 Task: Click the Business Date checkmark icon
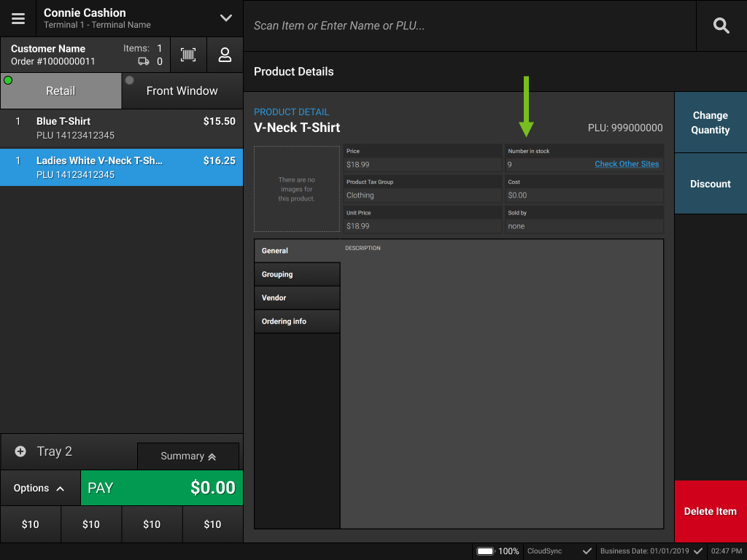point(697,551)
